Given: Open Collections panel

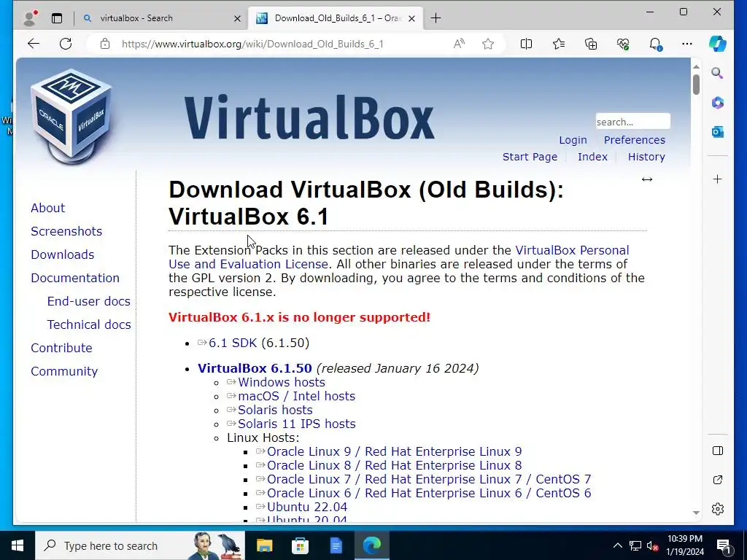Looking at the screenshot, I should click(x=591, y=44).
